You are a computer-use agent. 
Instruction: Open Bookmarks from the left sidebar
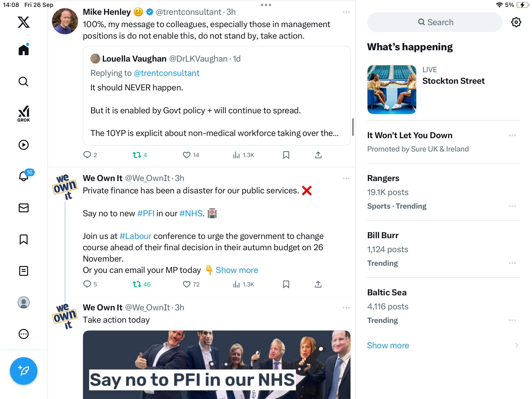tap(24, 239)
